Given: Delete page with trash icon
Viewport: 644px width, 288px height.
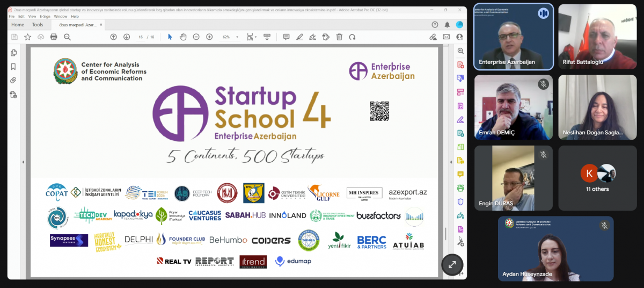Looking at the screenshot, I should click(339, 37).
